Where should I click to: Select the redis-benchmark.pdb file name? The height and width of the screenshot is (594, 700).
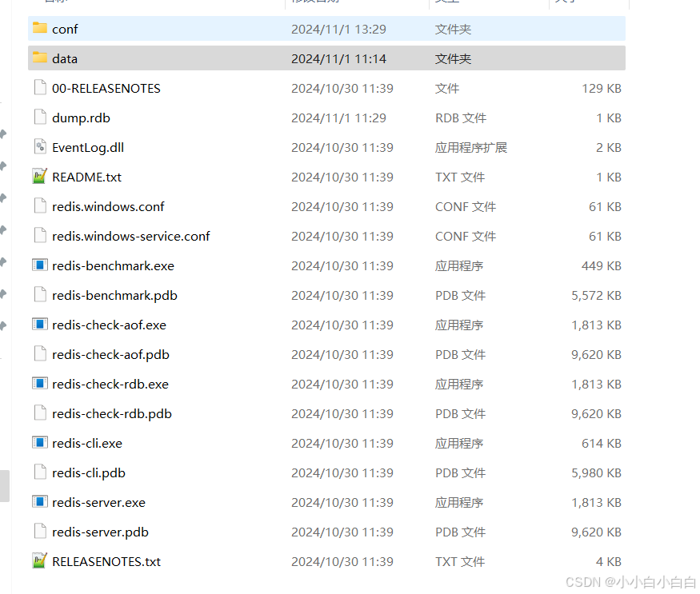[114, 296]
